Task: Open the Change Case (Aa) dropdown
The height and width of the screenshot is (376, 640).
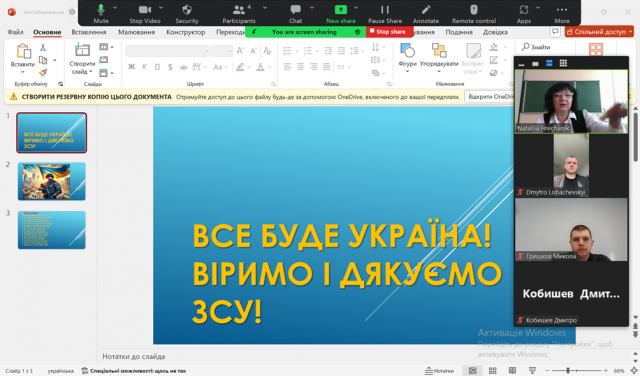Action: click(x=220, y=67)
